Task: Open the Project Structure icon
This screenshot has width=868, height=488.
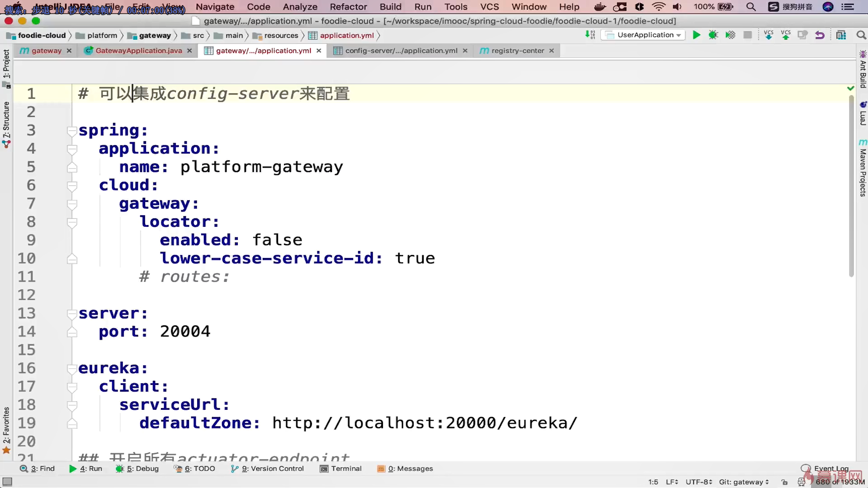Action: (x=841, y=35)
